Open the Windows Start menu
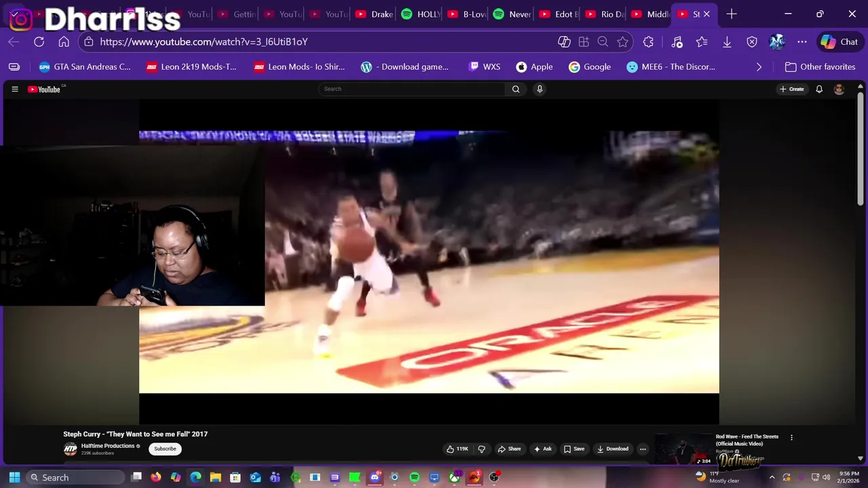This screenshot has height=488, width=868. coord(14,477)
